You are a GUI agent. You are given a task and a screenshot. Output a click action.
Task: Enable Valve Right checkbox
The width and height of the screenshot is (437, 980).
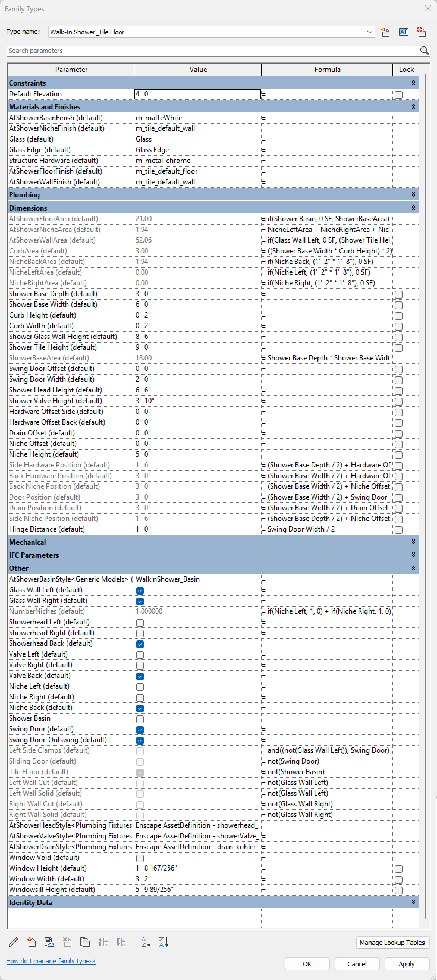point(140,665)
